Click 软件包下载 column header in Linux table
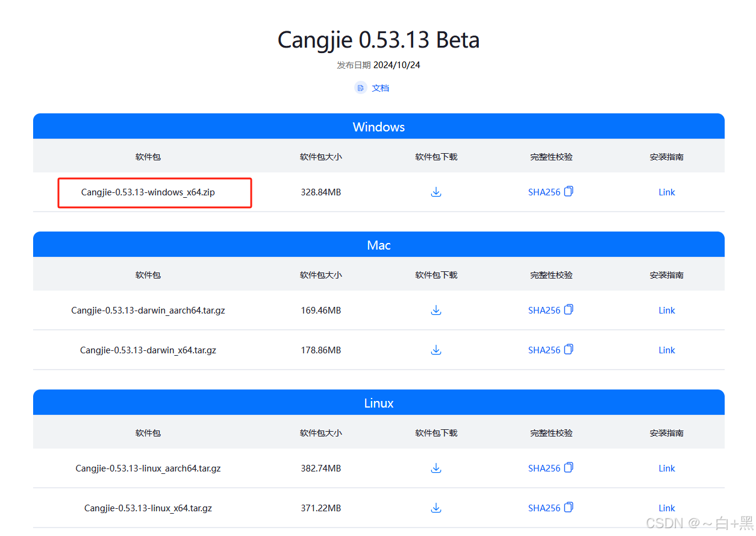Viewport: 756px width, 536px height. point(436,433)
